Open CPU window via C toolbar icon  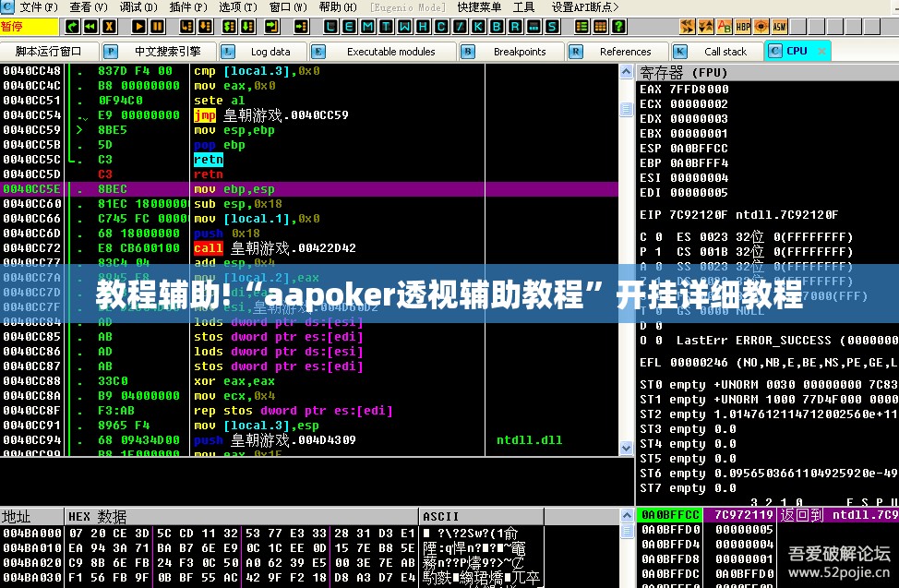(441, 27)
